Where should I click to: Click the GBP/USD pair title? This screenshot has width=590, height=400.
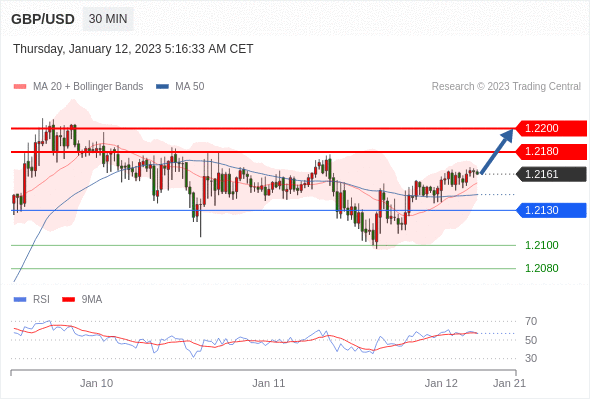43,19
